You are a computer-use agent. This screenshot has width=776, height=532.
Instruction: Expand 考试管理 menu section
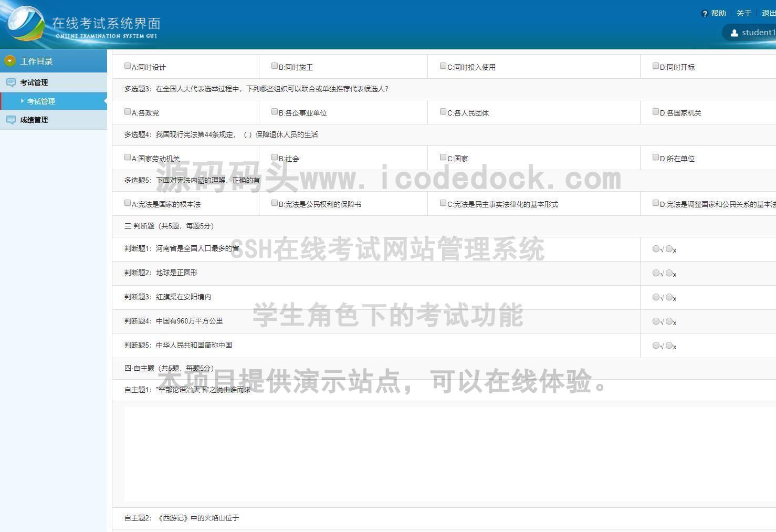[54, 82]
